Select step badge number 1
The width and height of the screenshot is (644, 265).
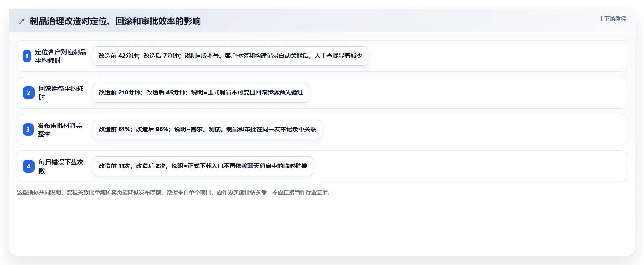coord(27,56)
